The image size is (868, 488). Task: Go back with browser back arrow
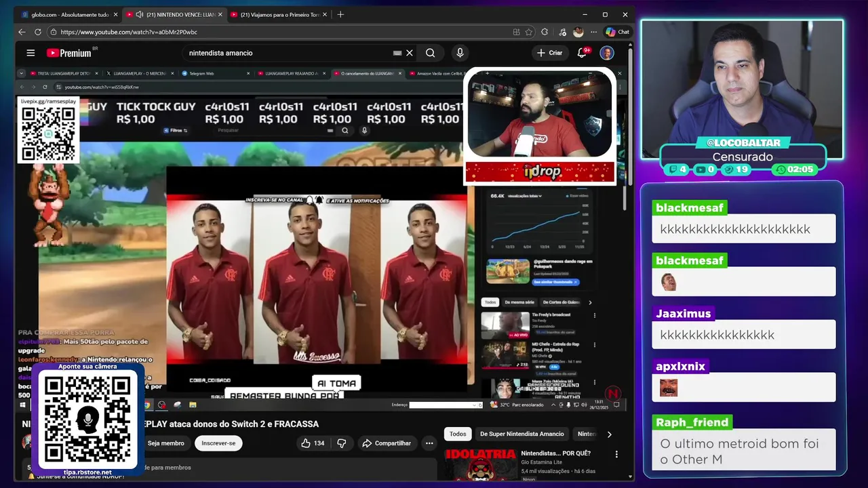tap(22, 32)
